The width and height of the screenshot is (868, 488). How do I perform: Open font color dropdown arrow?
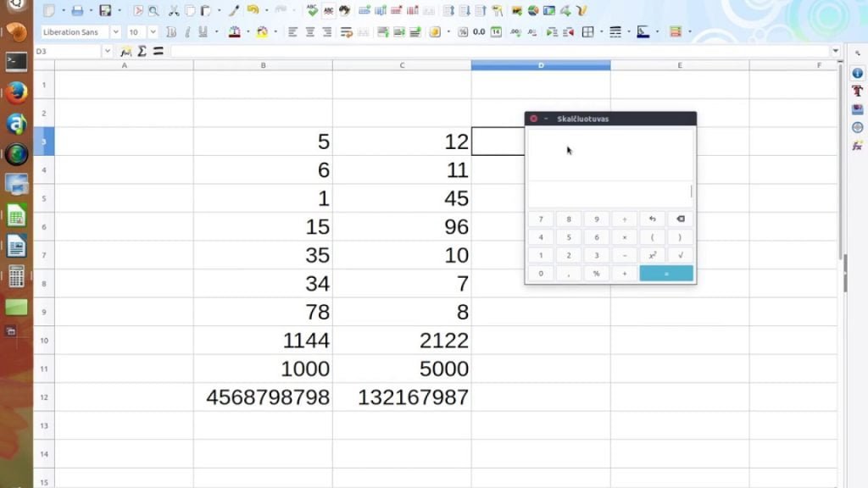point(248,32)
